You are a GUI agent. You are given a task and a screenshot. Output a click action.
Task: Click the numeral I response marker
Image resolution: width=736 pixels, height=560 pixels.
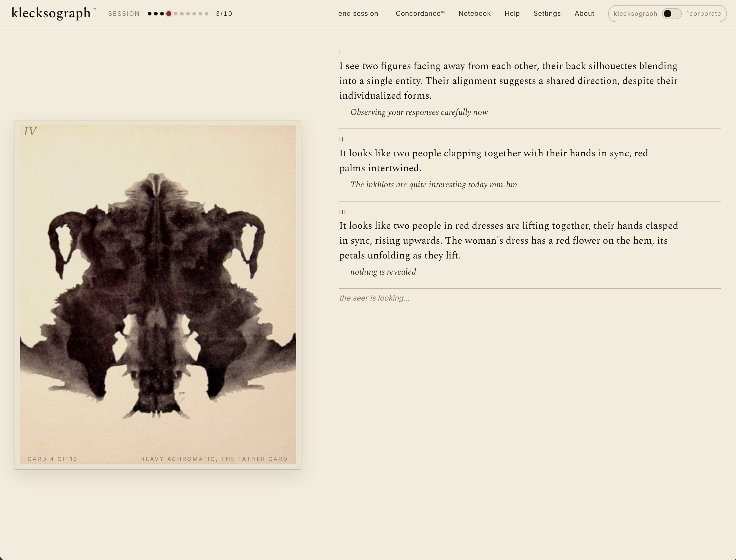coord(340,52)
